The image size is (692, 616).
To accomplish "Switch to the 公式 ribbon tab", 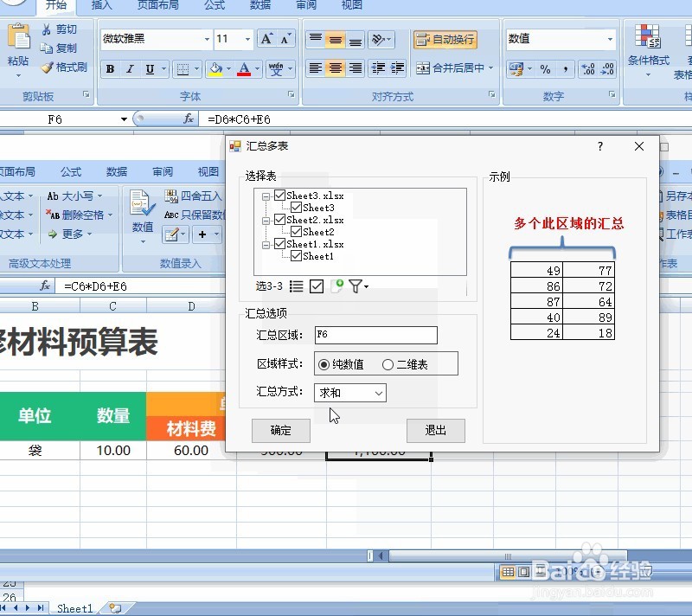I will click(215, 5).
